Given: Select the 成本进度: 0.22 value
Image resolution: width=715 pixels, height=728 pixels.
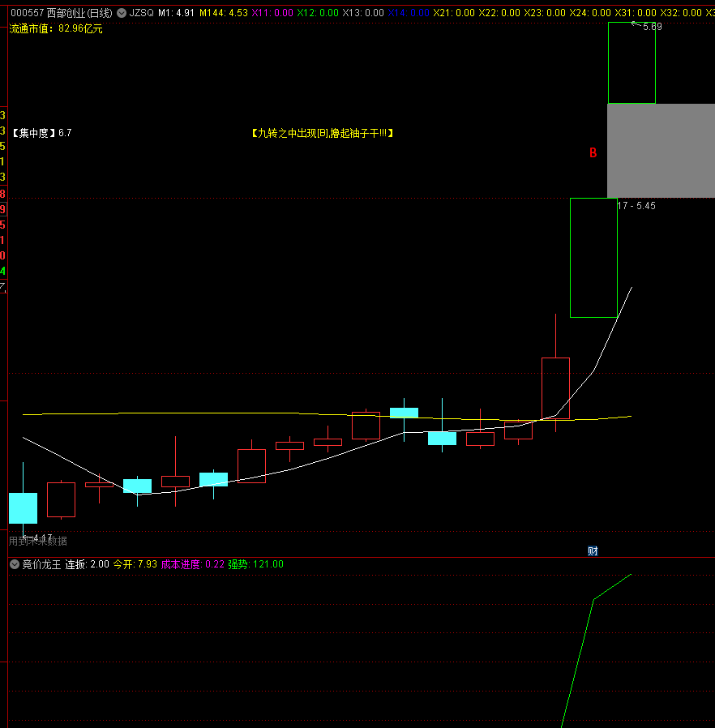Looking at the screenshot, I should (193, 564).
